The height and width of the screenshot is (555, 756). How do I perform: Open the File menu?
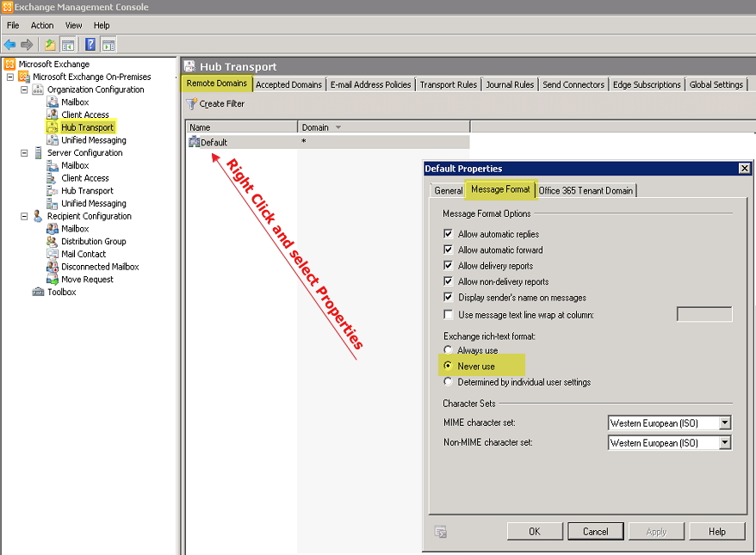13,25
